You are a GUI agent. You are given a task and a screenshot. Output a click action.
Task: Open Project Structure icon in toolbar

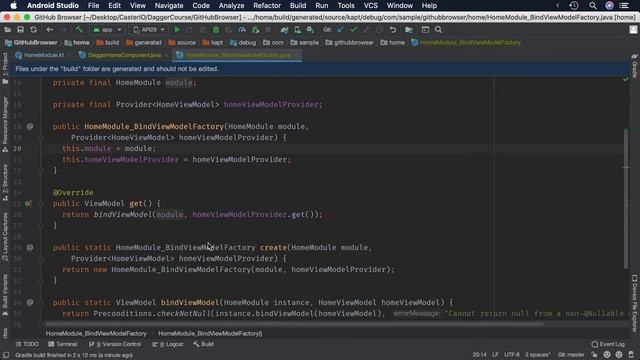pyautogui.click(x=409, y=30)
